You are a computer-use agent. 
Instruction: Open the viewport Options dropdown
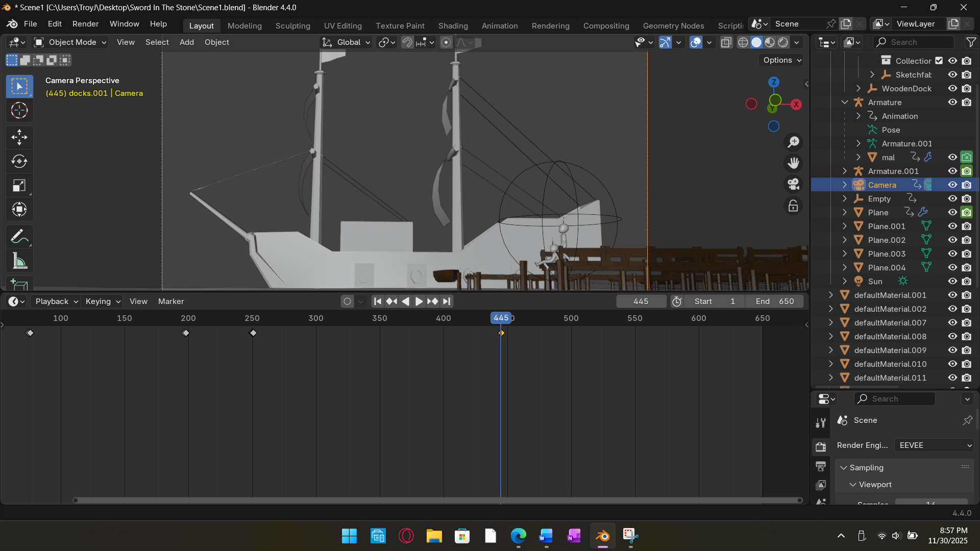pyautogui.click(x=781, y=60)
